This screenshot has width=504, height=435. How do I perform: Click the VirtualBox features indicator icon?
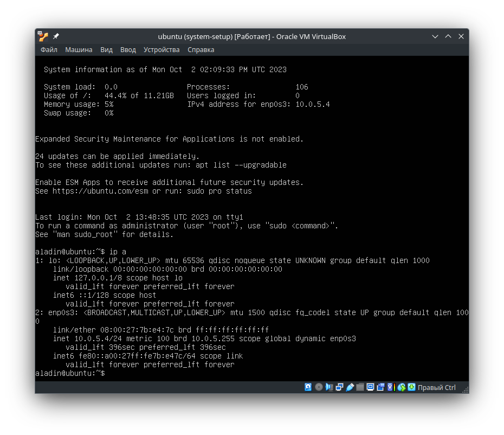coord(390,387)
